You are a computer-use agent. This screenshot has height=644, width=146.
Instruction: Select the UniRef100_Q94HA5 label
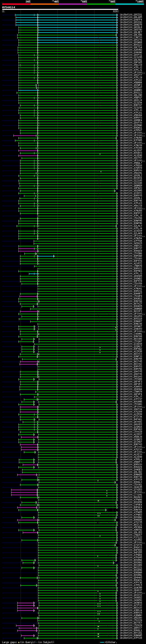[131, 276]
